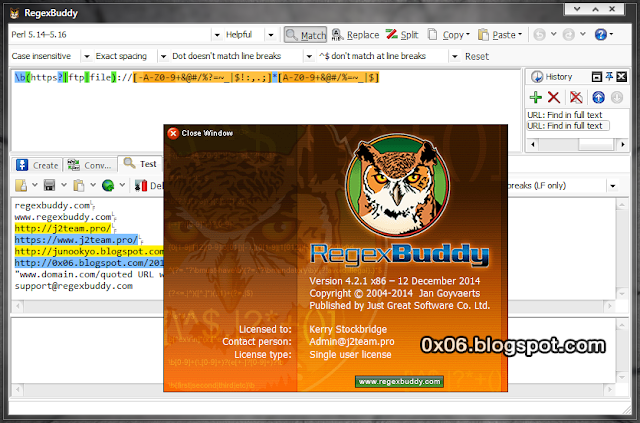Open the www.regexbuddy.com link
Viewport: 640px width, 423px height.
pos(399,381)
